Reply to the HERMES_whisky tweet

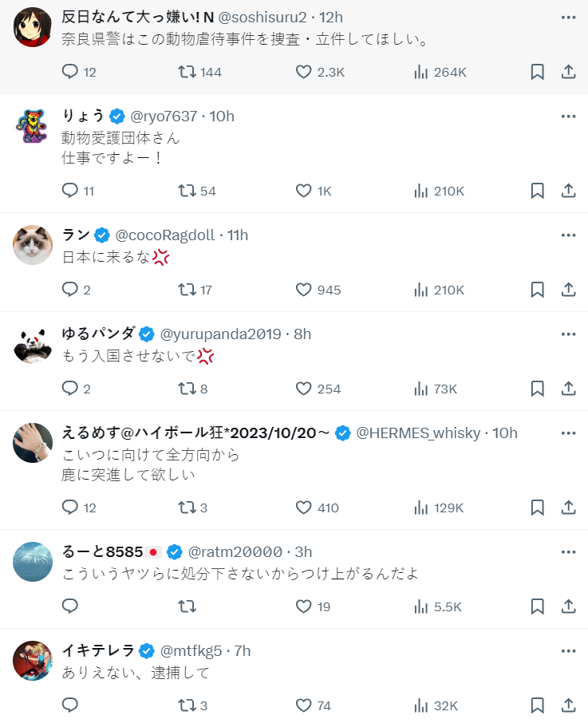(x=70, y=508)
